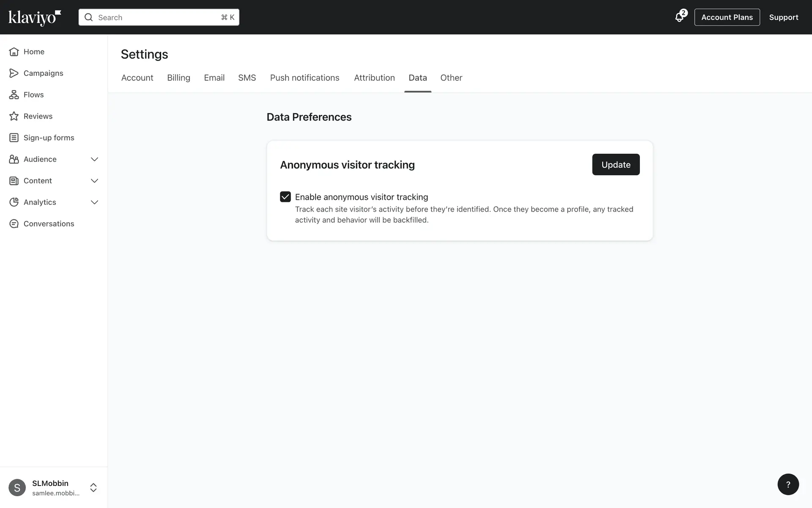The image size is (812, 508).
Task: Open Sign-up forms icon
Action: coord(14,138)
